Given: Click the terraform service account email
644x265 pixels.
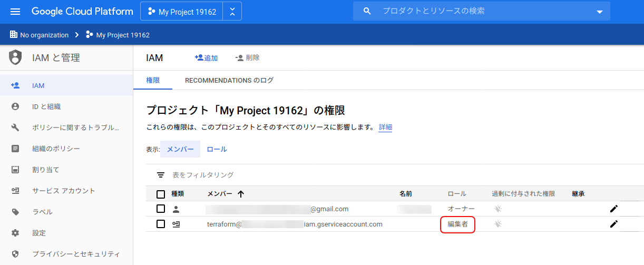Looking at the screenshot, I should tap(295, 224).
